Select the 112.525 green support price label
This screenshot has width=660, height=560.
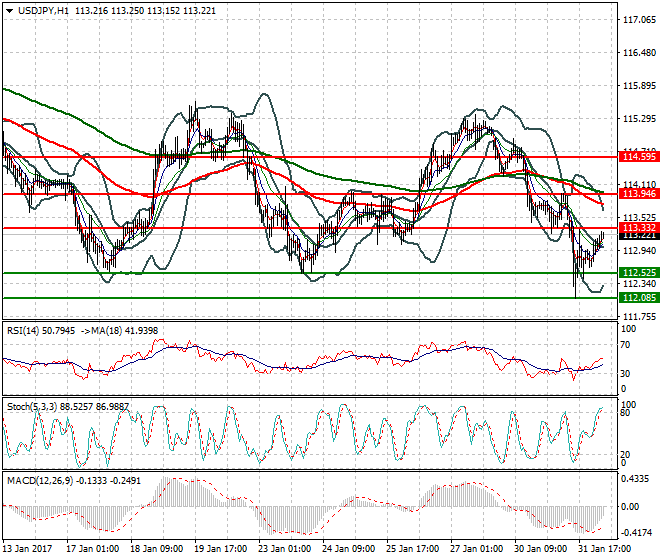(x=639, y=272)
